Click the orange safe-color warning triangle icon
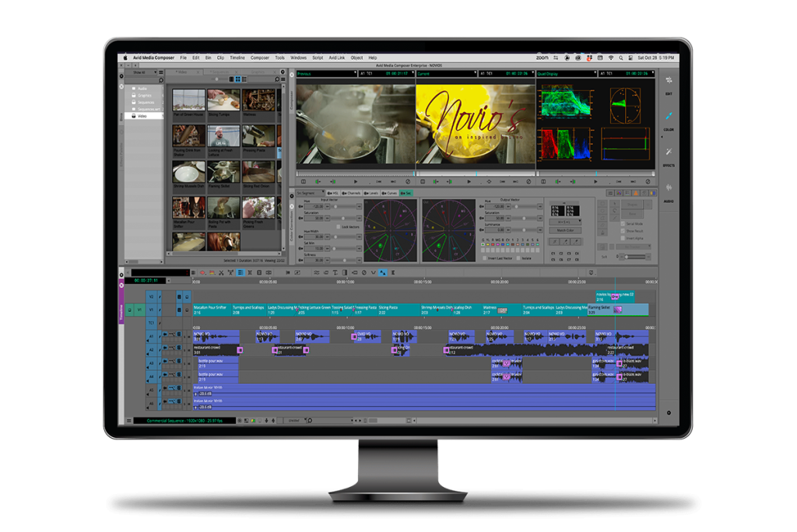The height and width of the screenshot is (532, 797). 635,193
